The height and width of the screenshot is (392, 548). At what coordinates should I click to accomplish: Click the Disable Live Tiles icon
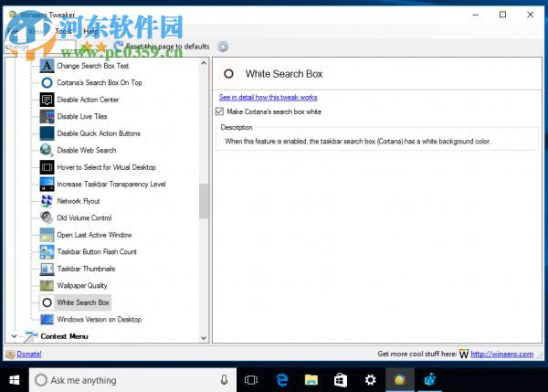(x=47, y=116)
